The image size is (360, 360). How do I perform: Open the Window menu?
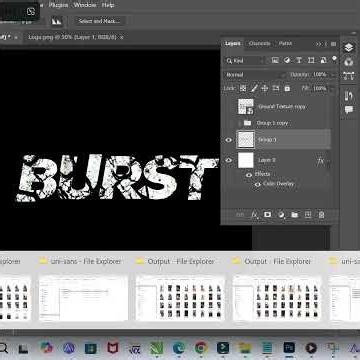[85, 5]
